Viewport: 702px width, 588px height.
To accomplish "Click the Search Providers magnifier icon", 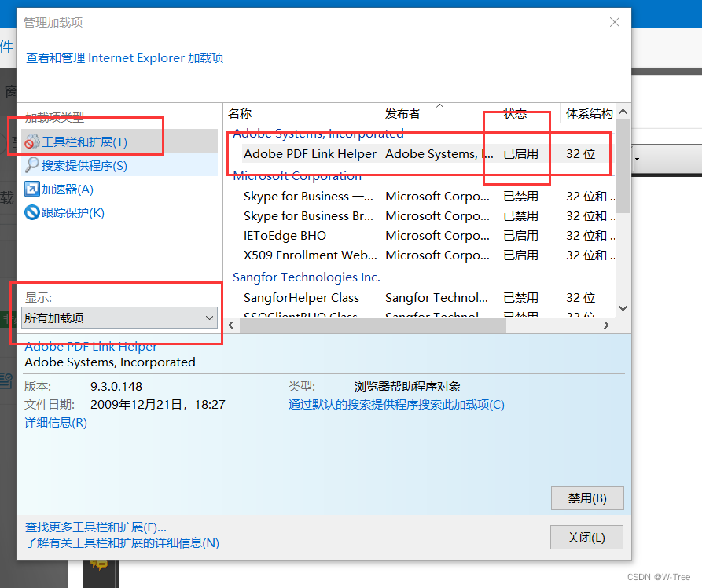I will coord(31,165).
